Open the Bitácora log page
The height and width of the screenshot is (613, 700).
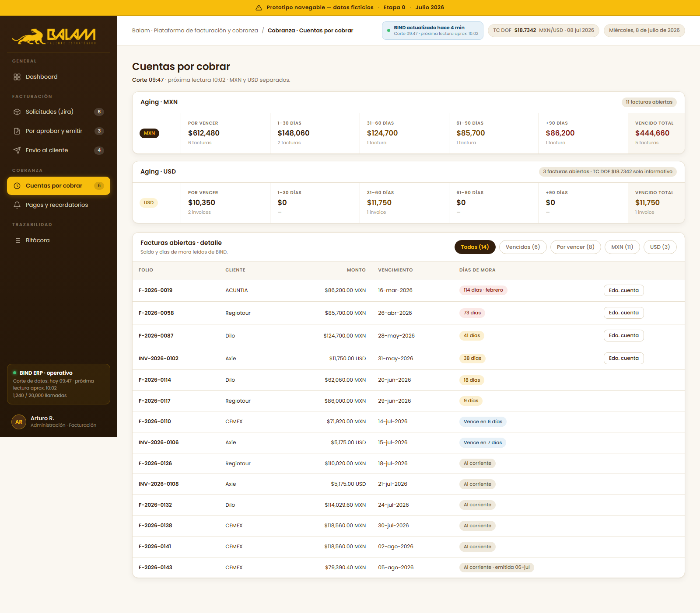click(59, 240)
